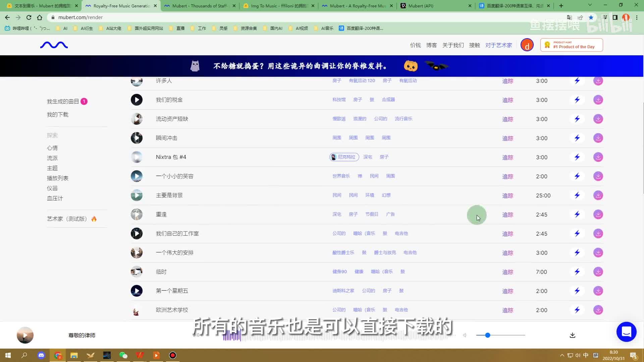The image size is (644, 362).
Task: Switch to the Mubert (API) browser tab
Action: [x=421, y=6]
